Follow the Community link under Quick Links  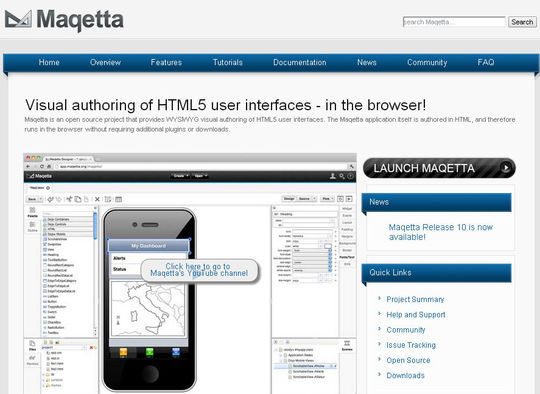pos(406,330)
